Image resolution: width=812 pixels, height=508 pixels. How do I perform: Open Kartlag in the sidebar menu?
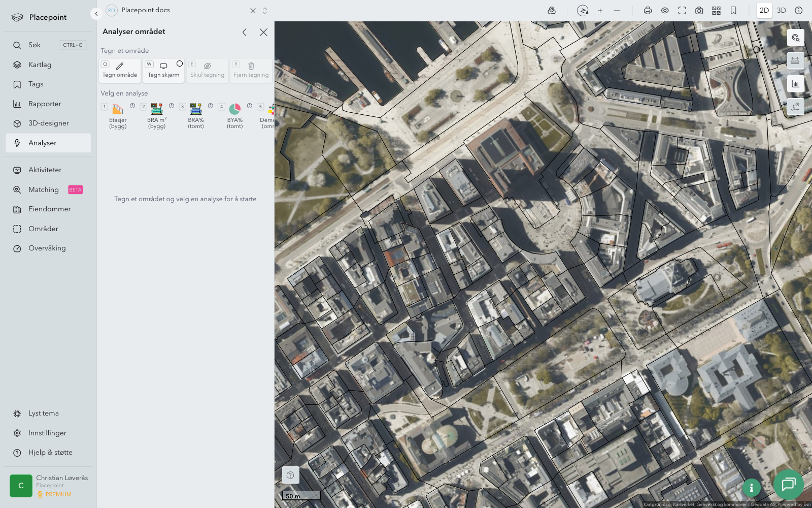[x=40, y=65]
